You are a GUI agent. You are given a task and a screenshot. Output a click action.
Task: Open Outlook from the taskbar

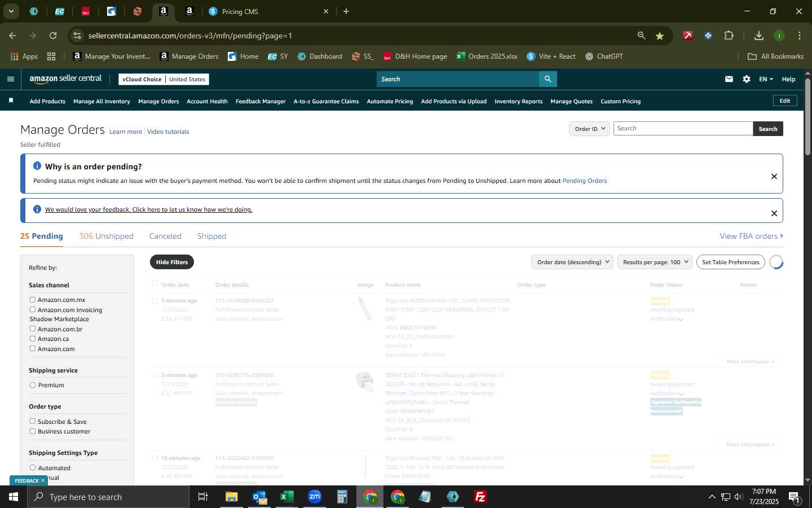coord(259,497)
